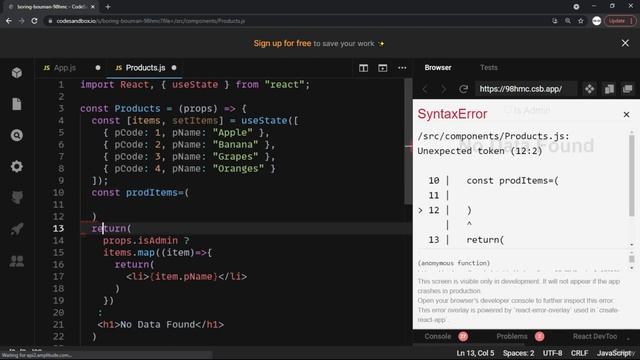The width and height of the screenshot is (640, 360).
Task: Open the configuration gear sidebar icon
Action: tap(17, 167)
